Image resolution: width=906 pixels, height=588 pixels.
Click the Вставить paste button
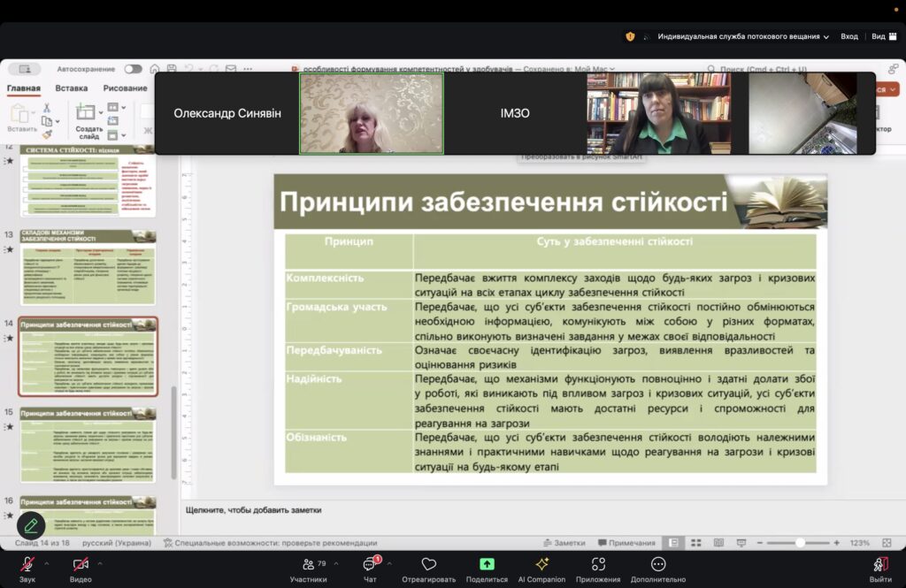click(21, 118)
